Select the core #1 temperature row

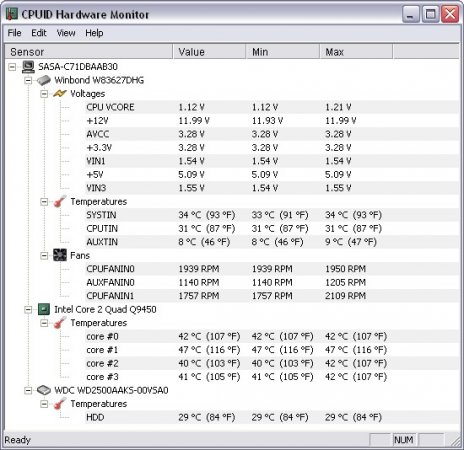(x=272, y=350)
